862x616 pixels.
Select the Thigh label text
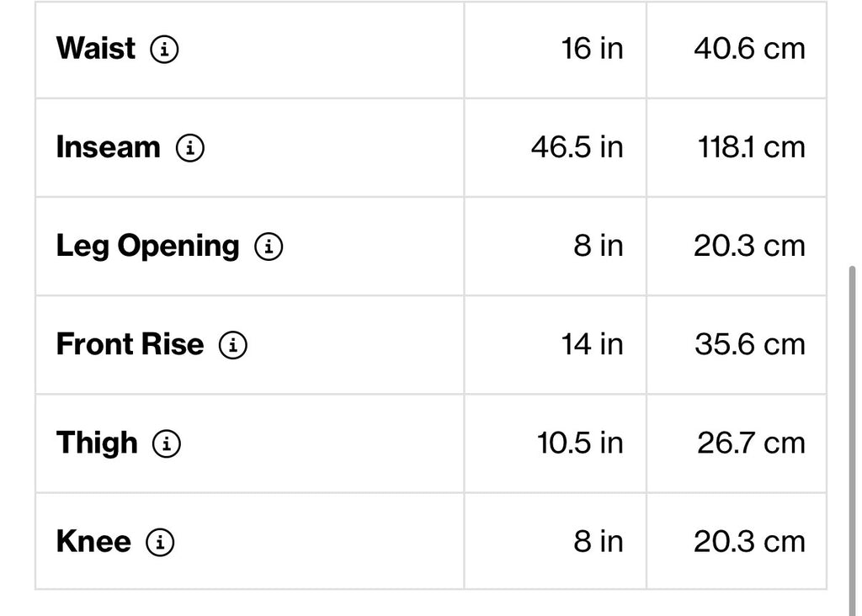(x=97, y=443)
